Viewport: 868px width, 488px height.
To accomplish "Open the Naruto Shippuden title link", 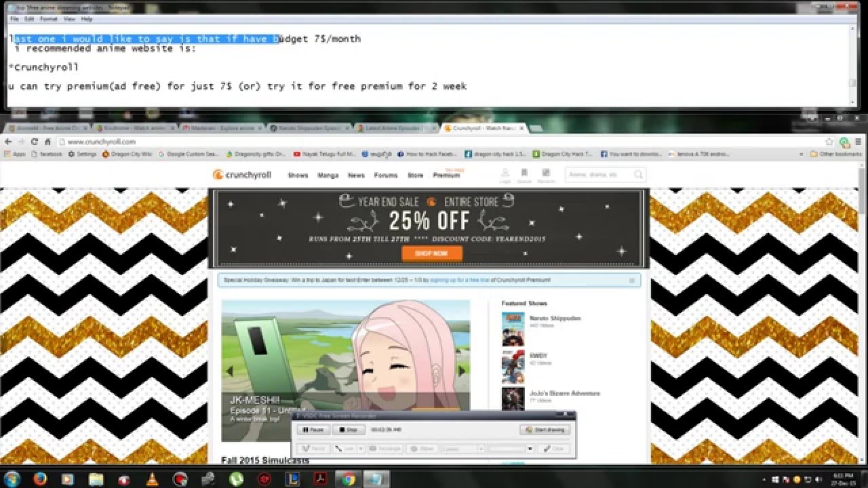I will 555,318.
